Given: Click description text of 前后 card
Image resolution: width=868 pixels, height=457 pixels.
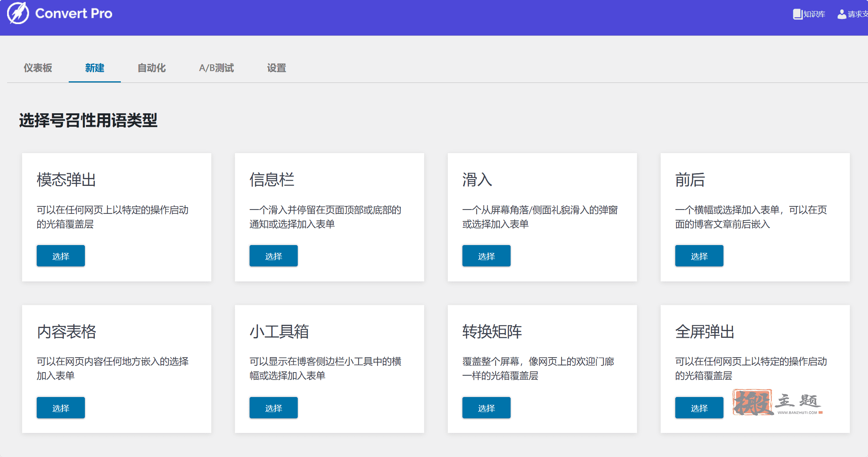Looking at the screenshot, I should [x=751, y=217].
